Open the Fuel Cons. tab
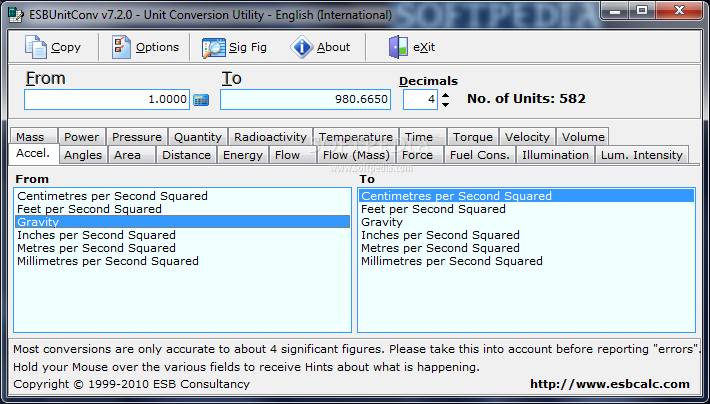This screenshot has height=404, width=710. pos(480,155)
